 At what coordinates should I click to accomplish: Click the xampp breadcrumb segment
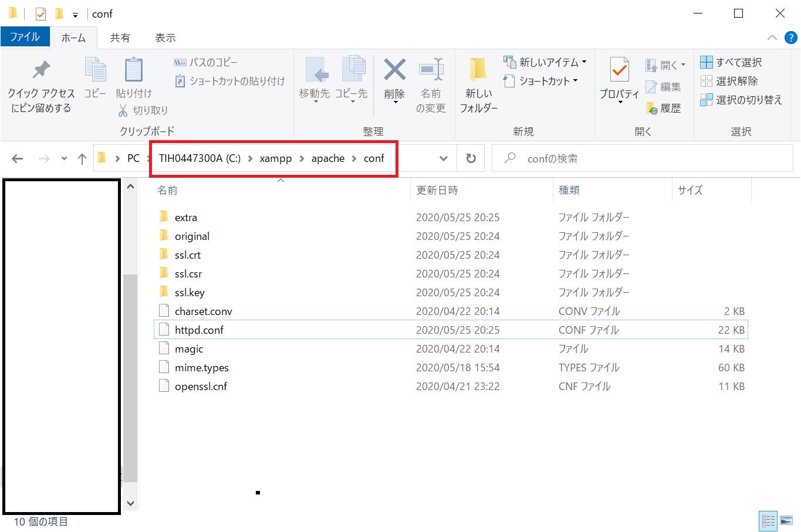pos(276,158)
